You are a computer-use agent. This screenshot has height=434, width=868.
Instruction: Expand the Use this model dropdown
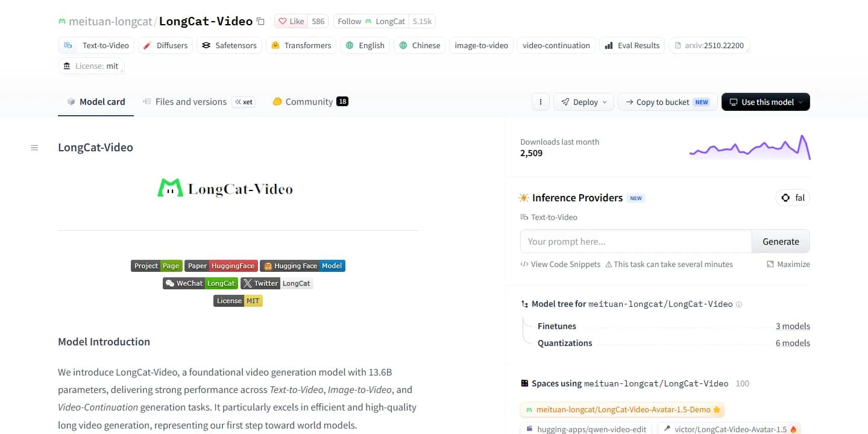766,102
